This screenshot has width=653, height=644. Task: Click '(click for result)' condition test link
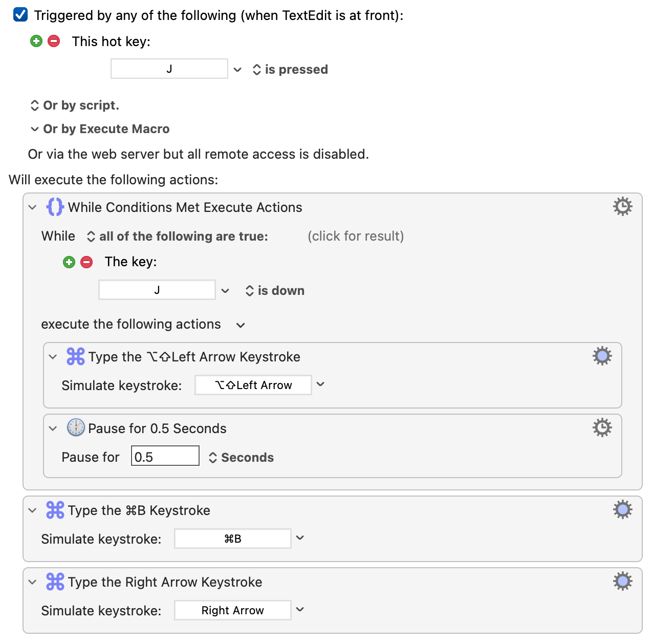coord(356,236)
